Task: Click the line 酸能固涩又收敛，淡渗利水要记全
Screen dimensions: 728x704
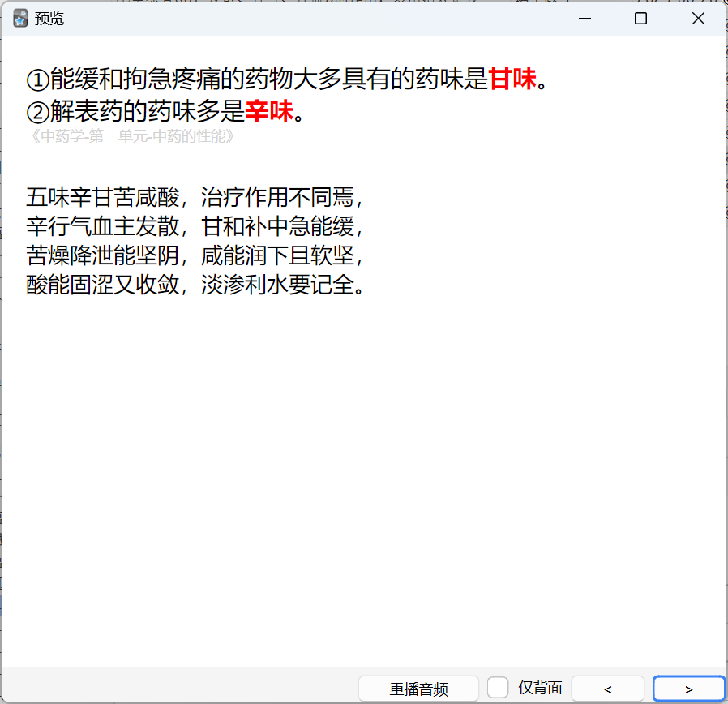Action: pyautogui.click(x=195, y=285)
